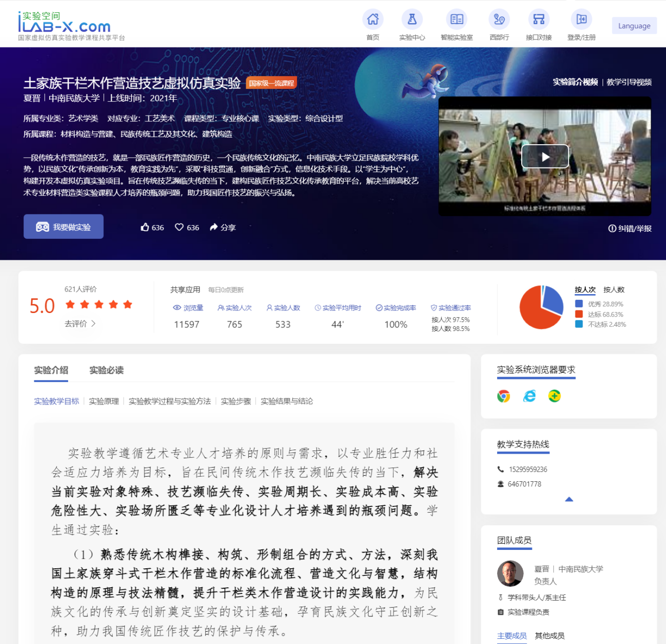Click the heart favorite icon
Image resolution: width=666 pixels, height=644 pixels.
tap(179, 227)
